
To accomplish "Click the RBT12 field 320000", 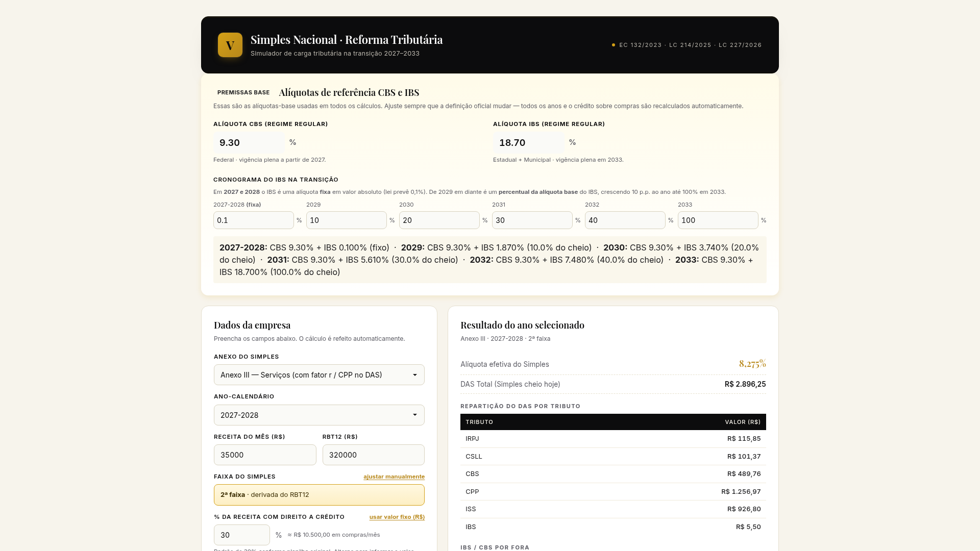I will 374,455.
